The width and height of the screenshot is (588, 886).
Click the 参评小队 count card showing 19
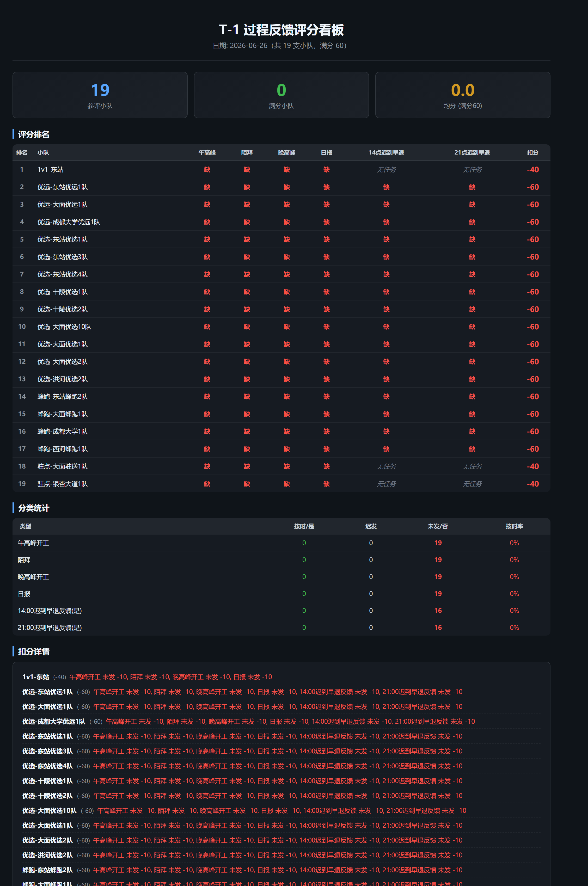[100, 95]
